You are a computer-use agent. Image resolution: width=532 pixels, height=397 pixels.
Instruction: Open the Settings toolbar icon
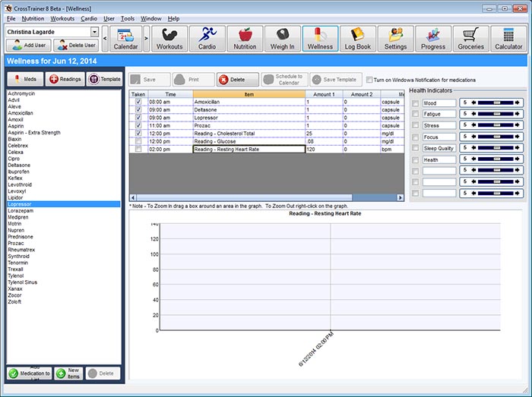click(395, 39)
